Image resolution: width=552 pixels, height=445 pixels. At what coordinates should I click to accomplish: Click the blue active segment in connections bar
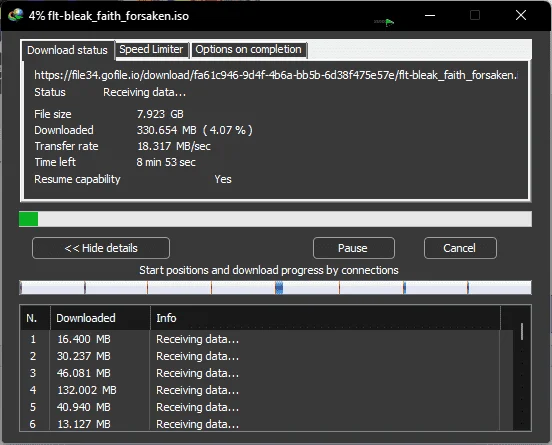coord(279,288)
